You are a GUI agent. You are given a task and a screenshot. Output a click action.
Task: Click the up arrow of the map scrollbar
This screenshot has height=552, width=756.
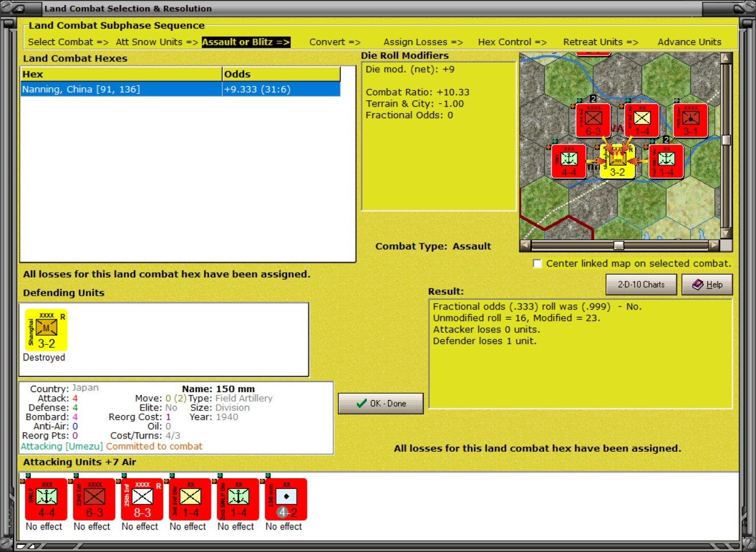click(726, 58)
